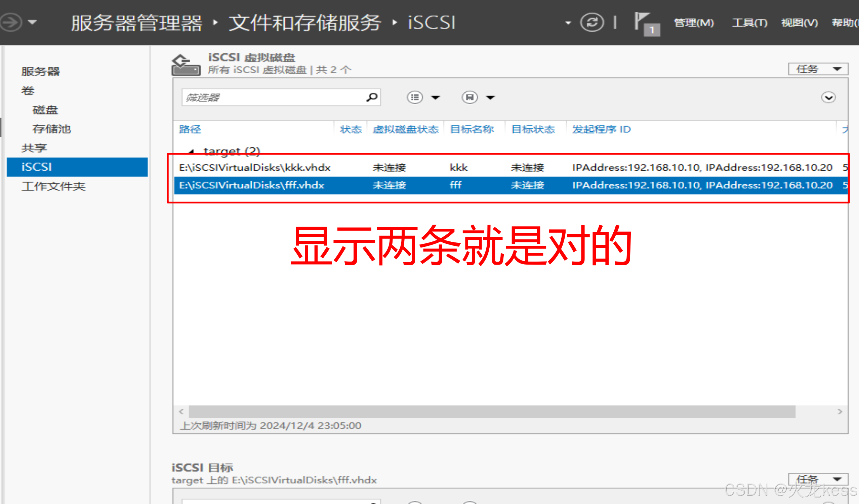Viewport: 859px width, 504px height.
Task: Click the iSCSI virtual disk header icon
Action: point(186,65)
